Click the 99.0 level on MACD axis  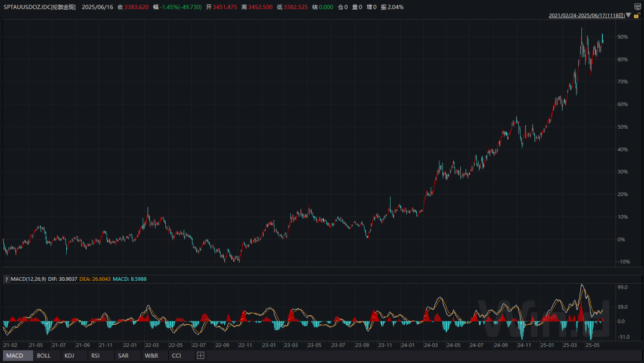point(624,287)
